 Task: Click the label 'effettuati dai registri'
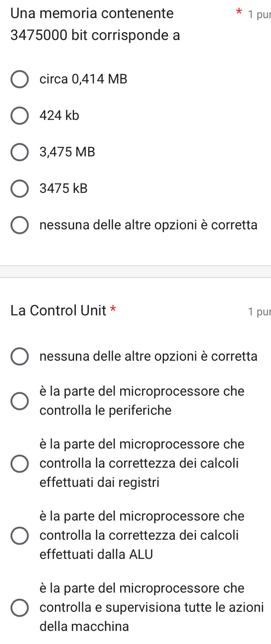[x=99, y=483]
